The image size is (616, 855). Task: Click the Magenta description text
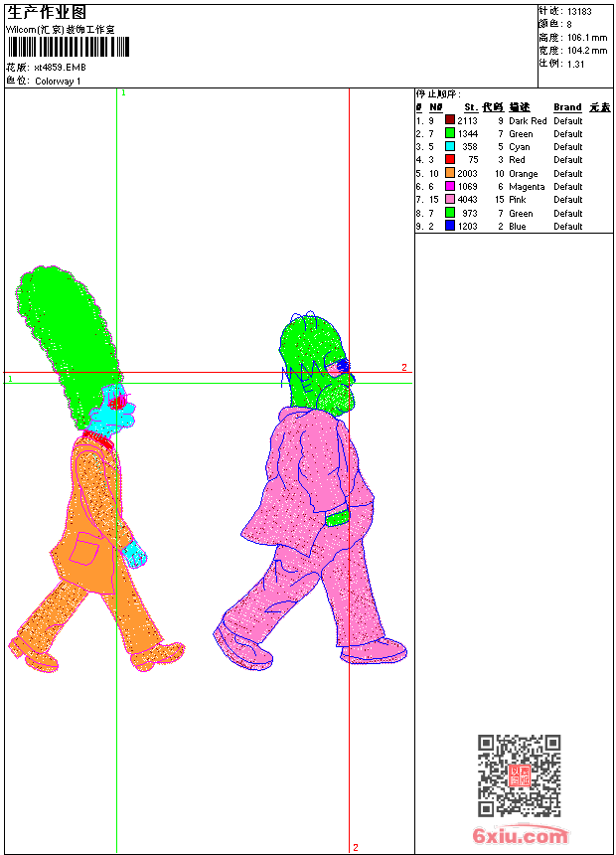tap(527, 187)
